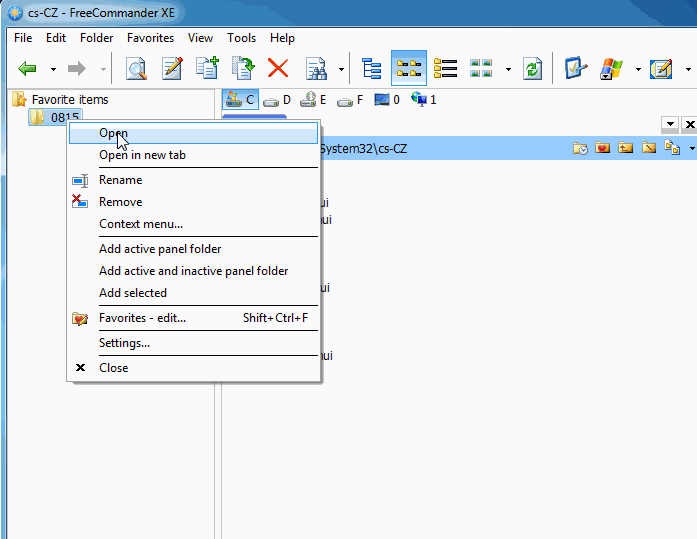697x539 pixels.
Task: Click the Search binoculars icon
Action: click(316, 69)
